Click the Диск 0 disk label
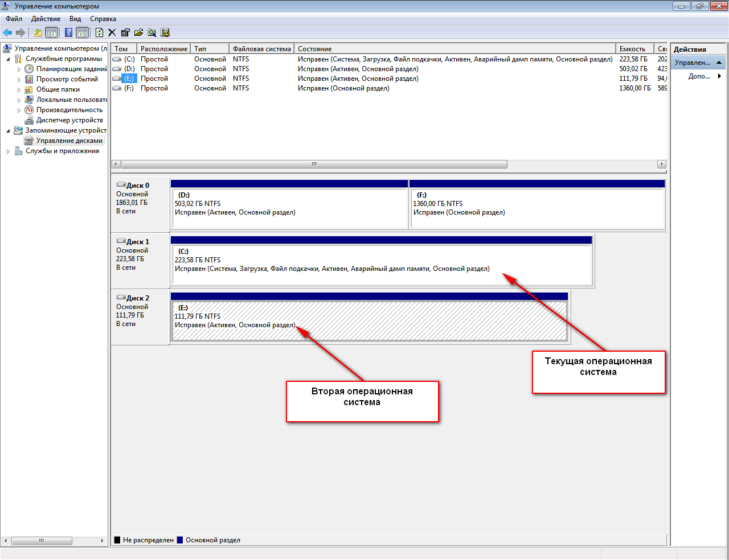Screen dimensions: 729x560 (138, 186)
